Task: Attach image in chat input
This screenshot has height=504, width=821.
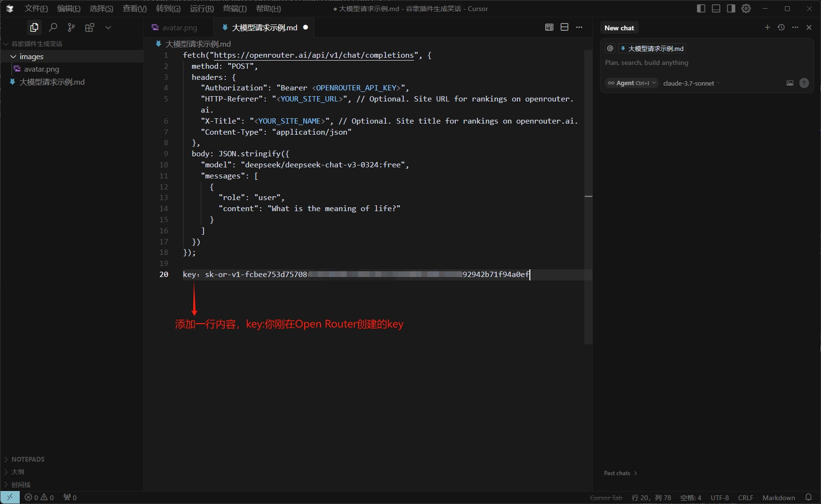Action: click(x=790, y=83)
